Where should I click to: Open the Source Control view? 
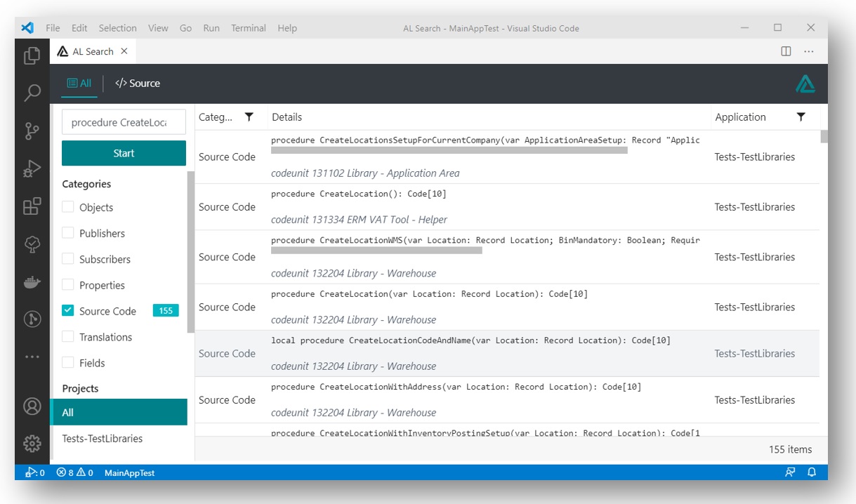[32, 131]
